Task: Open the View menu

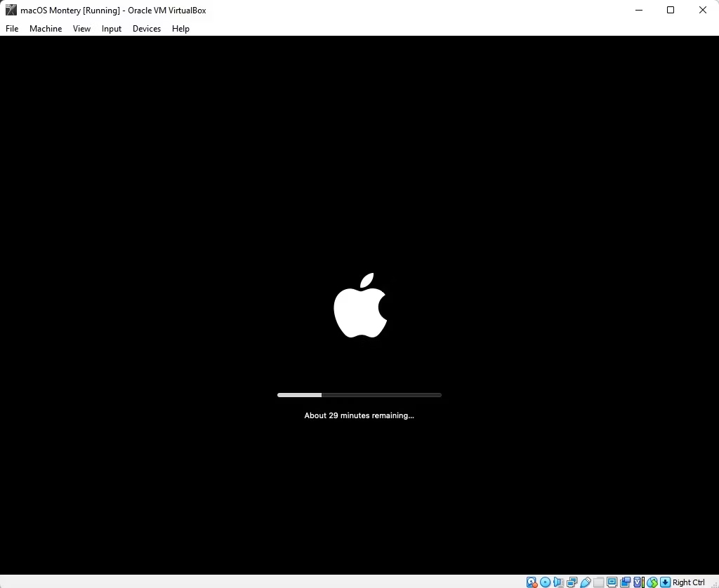Action: click(x=81, y=28)
